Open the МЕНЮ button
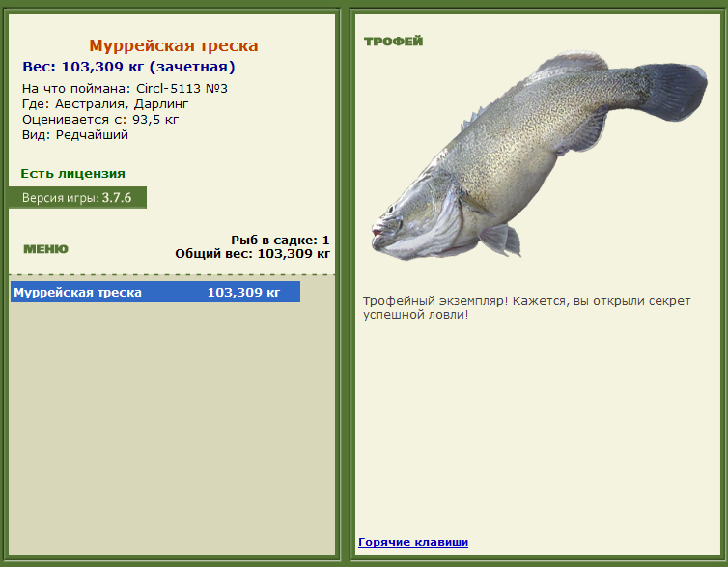Image resolution: width=728 pixels, height=567 pixels. click(45, 249)
